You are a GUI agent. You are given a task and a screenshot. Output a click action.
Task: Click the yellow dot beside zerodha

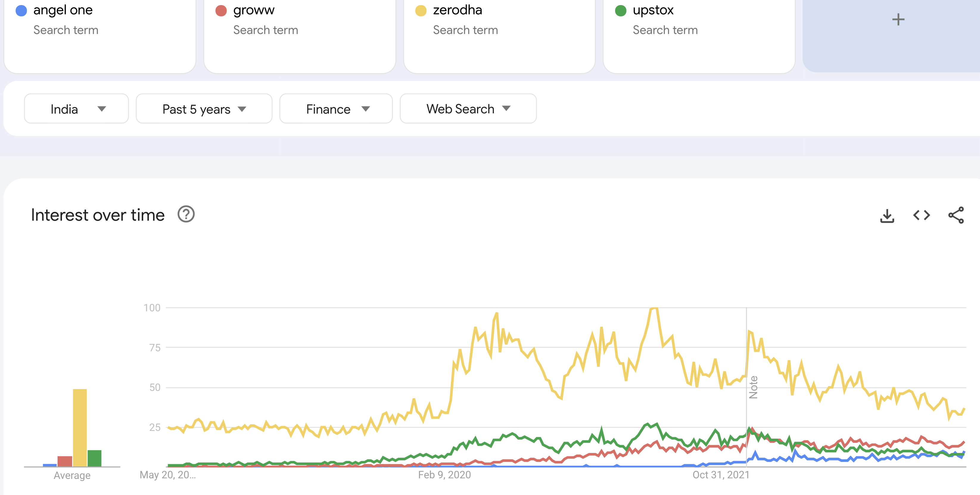[421, 11]
